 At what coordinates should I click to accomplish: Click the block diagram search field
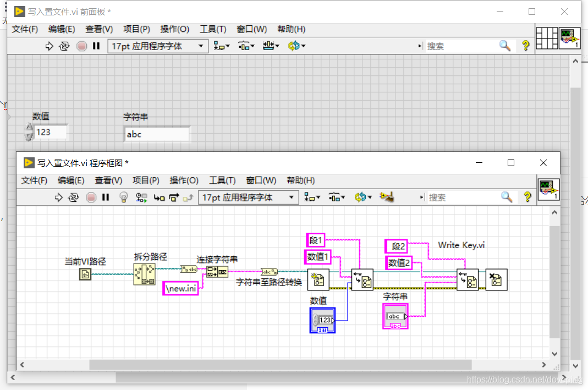coord(463,197)
